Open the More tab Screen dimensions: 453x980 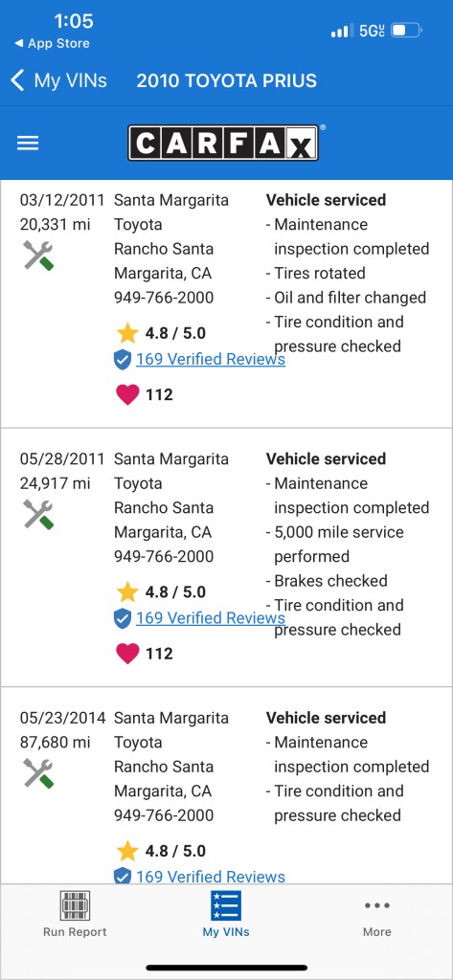click(x=377, y=918)
